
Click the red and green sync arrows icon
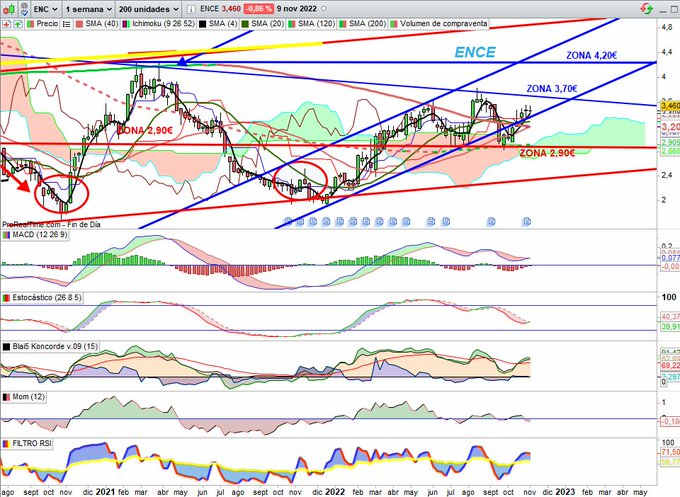[647, 8]
